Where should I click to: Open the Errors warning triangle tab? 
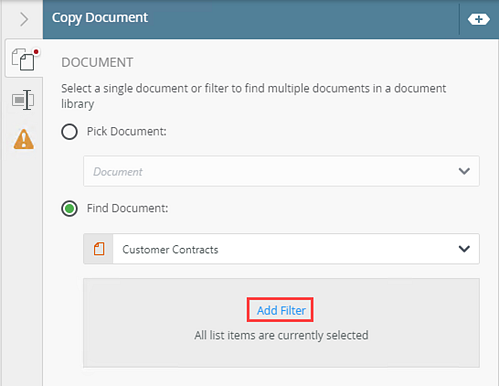coord(24,139)
